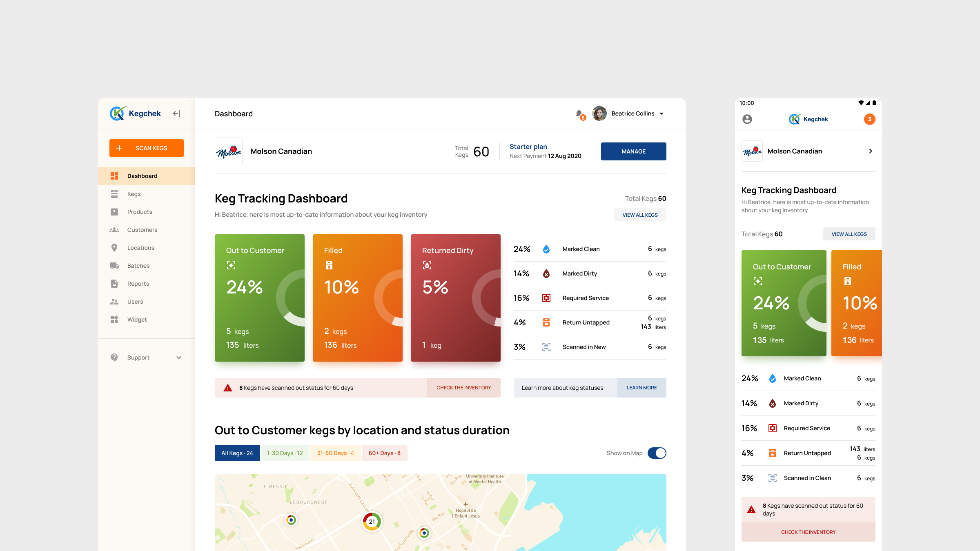980x551 pixels.
Task: Click the notification bell icon
Action: 579,113
